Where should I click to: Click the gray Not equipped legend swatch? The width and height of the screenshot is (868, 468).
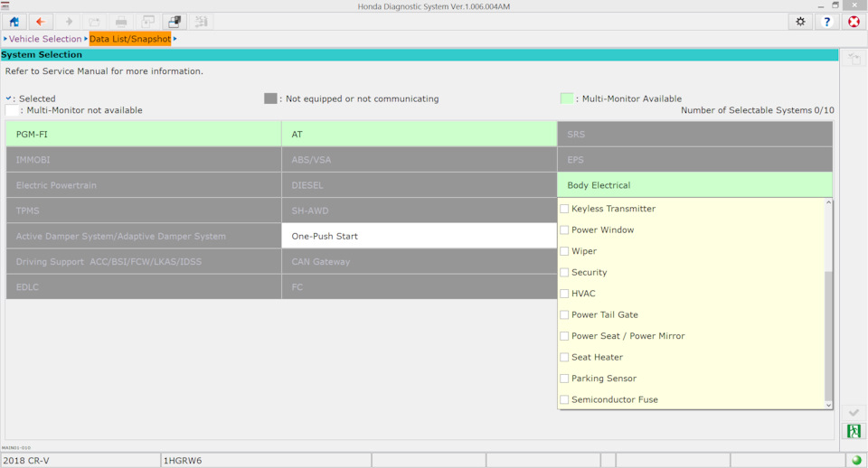(270, 98)
